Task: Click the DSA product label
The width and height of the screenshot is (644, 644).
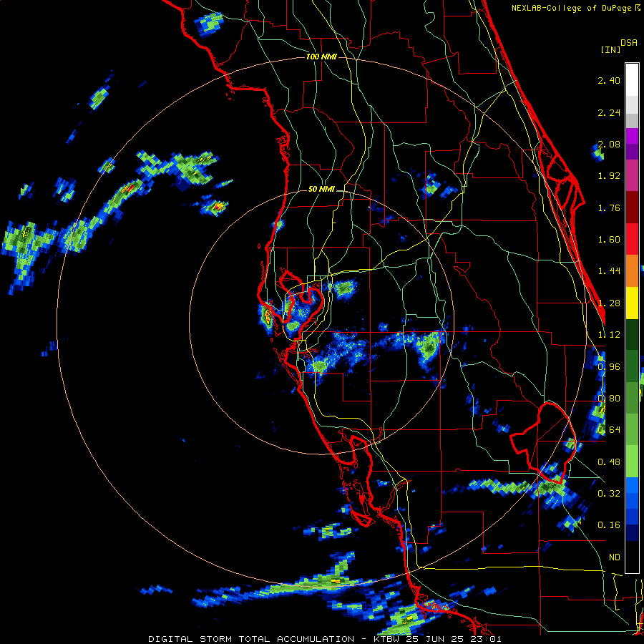Action: pos(629,43)
